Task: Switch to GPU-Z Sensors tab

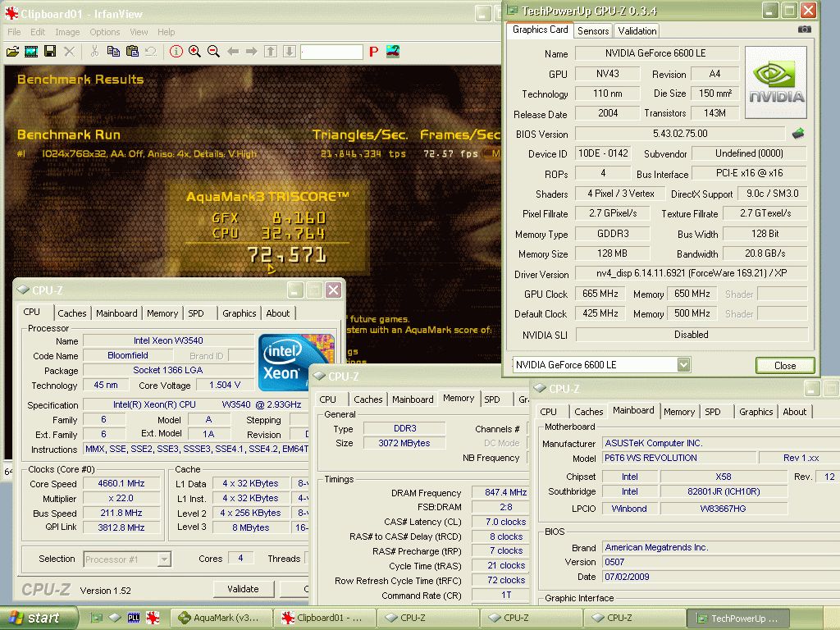Action: [593, 31]
